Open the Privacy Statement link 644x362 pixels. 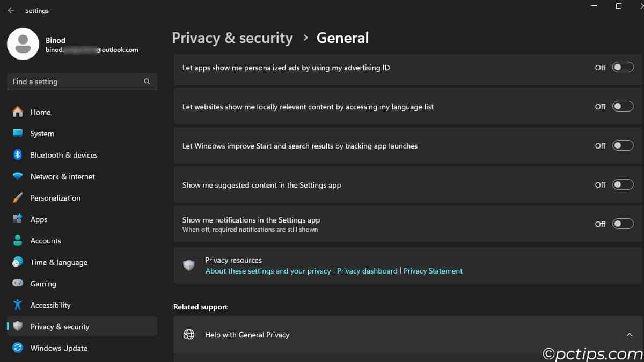tap(433, 271)
